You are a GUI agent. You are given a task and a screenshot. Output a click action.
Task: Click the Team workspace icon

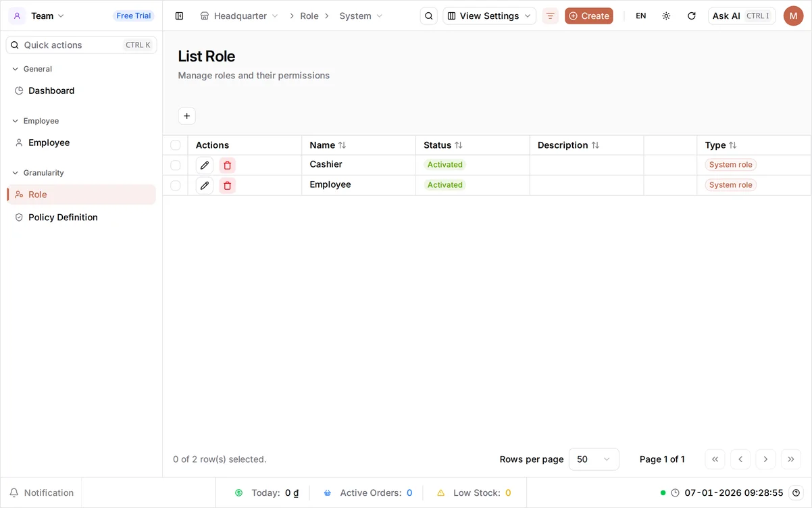point(17,16)
